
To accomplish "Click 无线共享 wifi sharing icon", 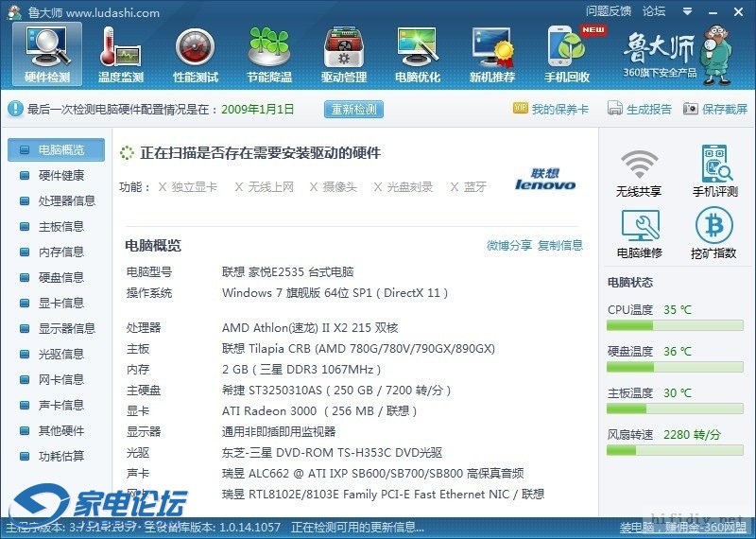I will click(x=639, y=173).
